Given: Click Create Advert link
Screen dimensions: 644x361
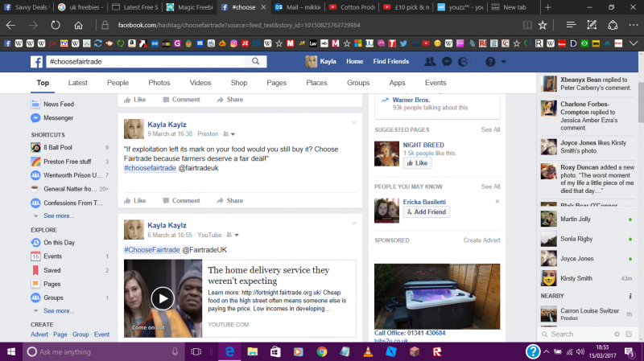Looking at the screenshot, I should (481, 240).
